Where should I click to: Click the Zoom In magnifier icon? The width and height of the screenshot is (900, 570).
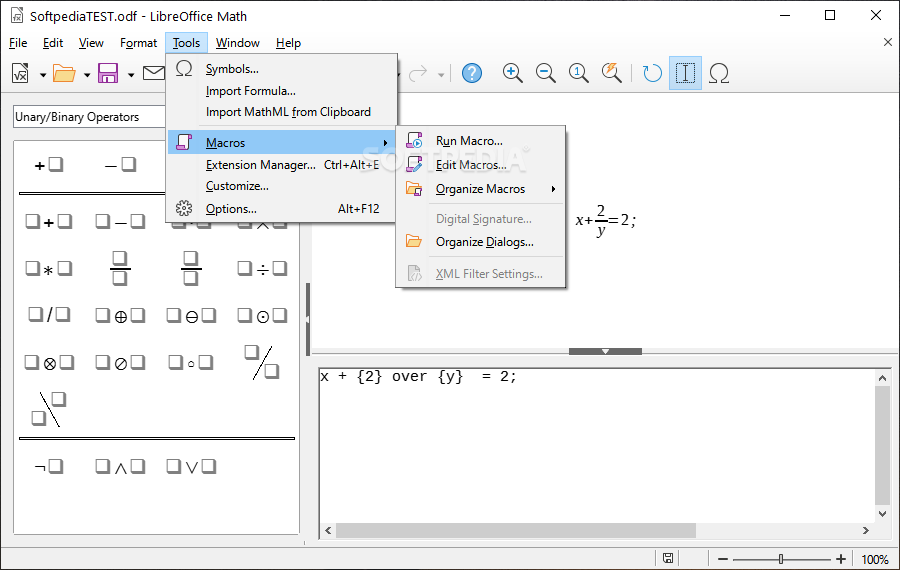[512, 73]
